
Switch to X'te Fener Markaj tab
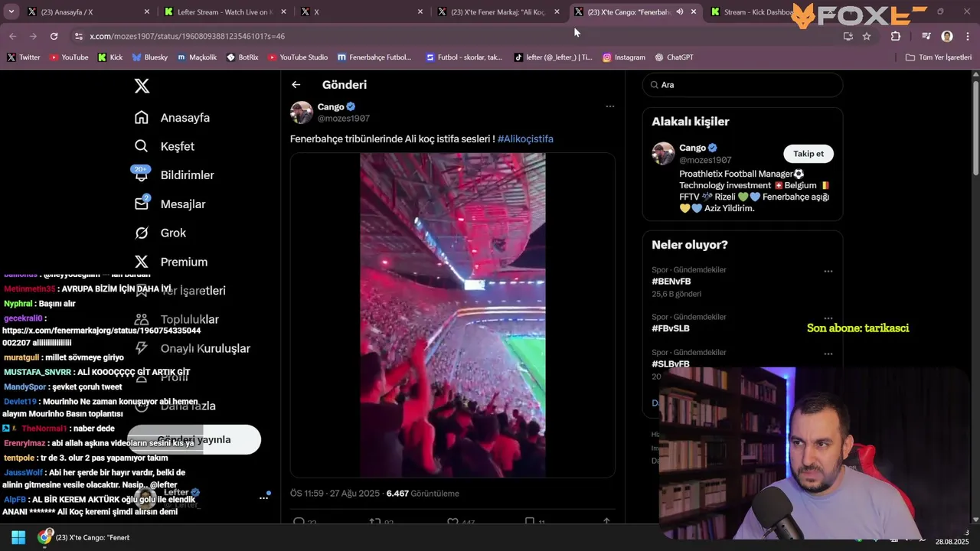498,12
